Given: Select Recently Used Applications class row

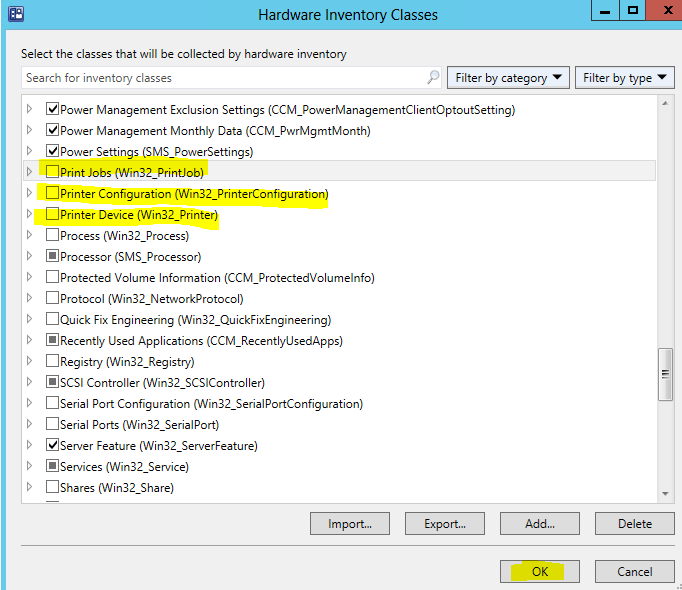Looking at the screenshot, I should click(201, 341).
